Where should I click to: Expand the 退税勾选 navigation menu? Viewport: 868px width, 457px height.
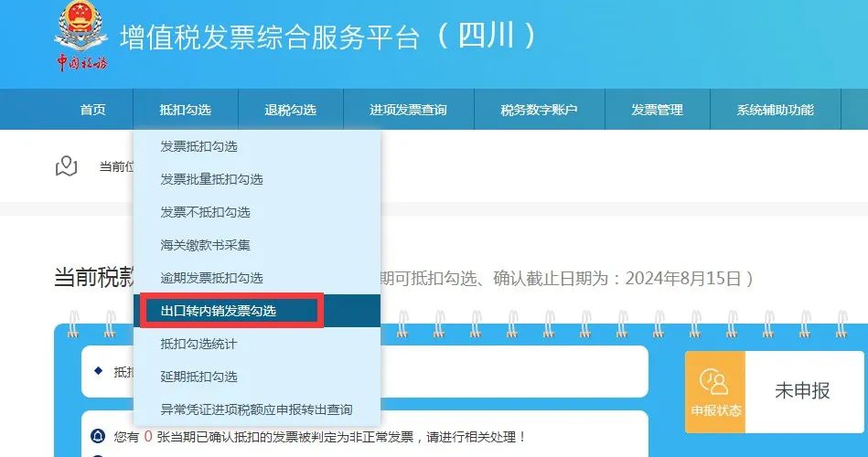290,110
